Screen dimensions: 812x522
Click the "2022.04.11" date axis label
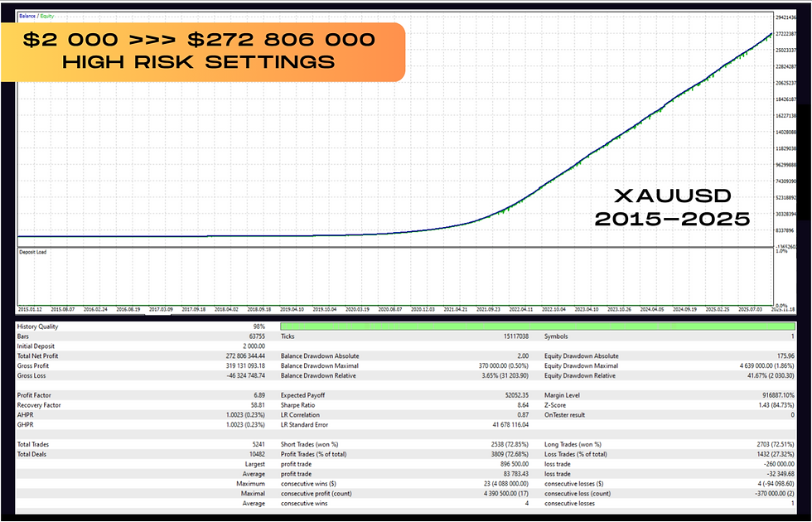(521, 309)
